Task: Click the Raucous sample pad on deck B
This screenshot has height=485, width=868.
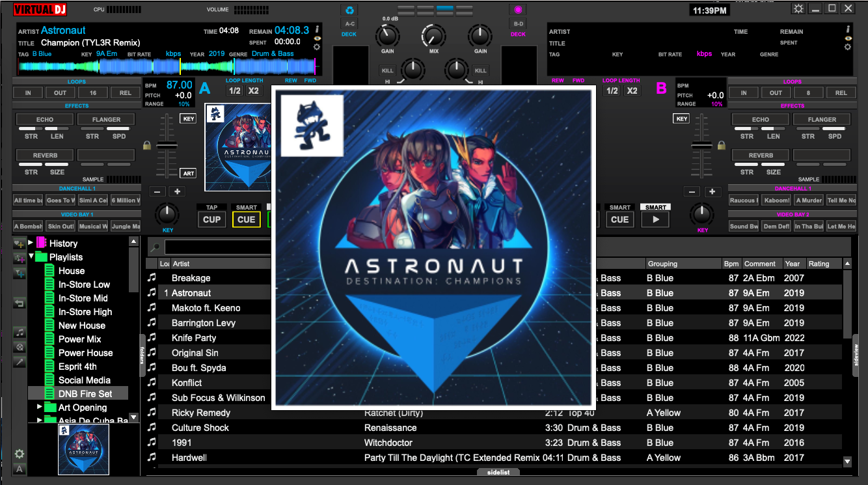Action: 743,201
